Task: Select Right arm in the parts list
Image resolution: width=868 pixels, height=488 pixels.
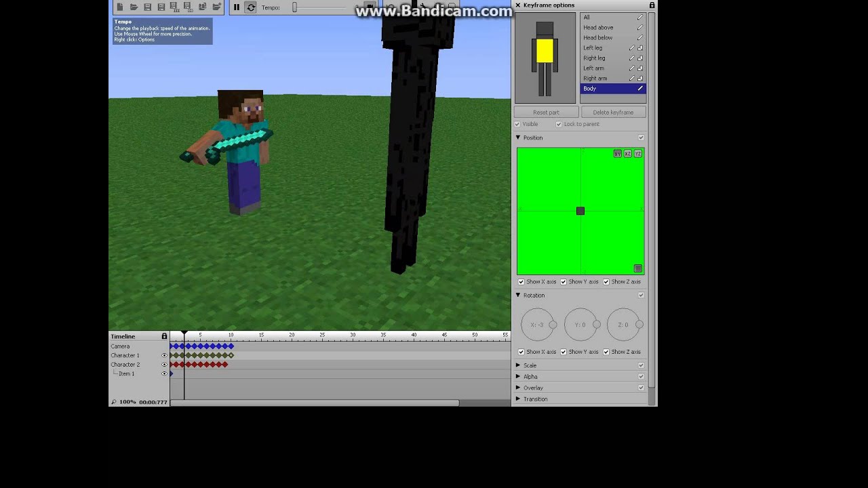Action: [x=613, y=78]
